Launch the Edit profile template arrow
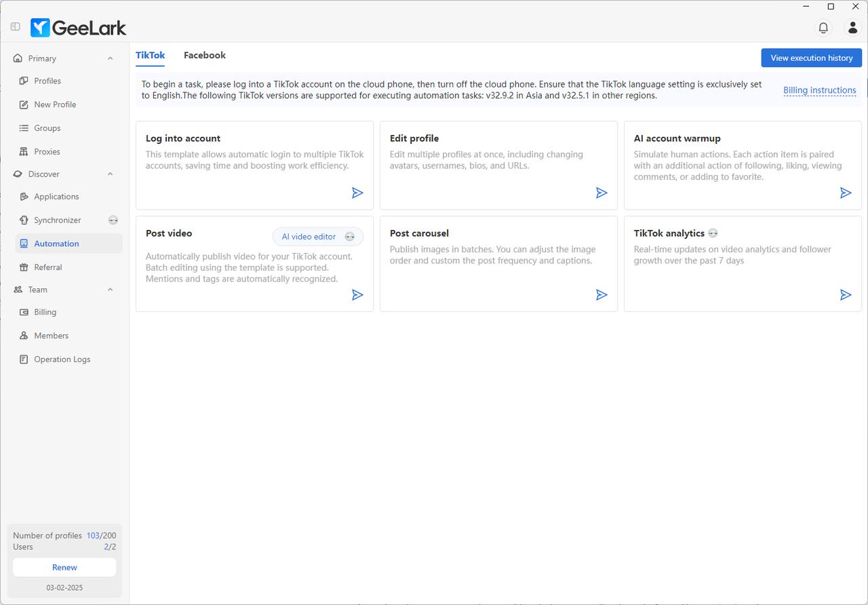This screenshot has height=605, width=868. pyautogui.click(x=601, y=193)
